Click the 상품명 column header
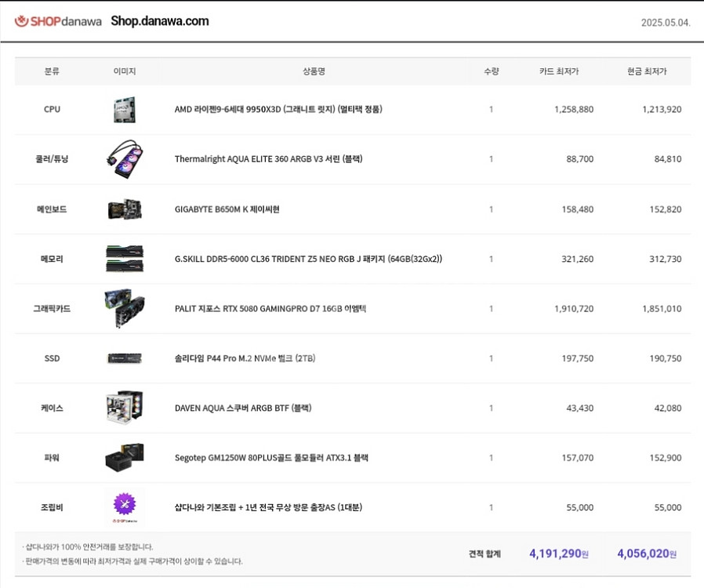 pos(314,71)
